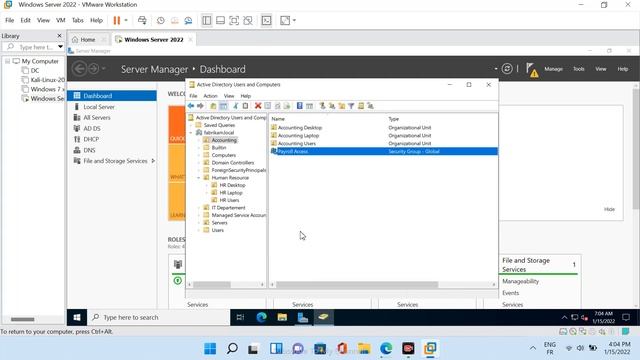The image size is (640, 360).
Task: Select HR Users organizational unit in tree
Action: (x=229, y=200)
